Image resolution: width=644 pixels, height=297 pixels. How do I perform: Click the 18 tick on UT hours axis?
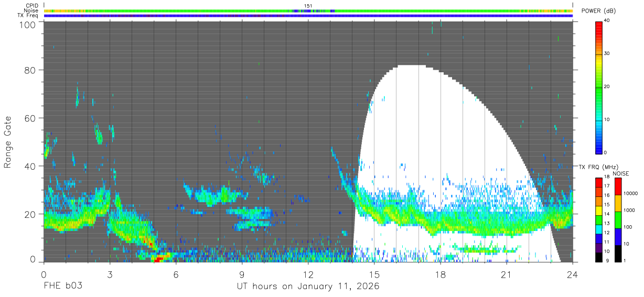point(440,274)
